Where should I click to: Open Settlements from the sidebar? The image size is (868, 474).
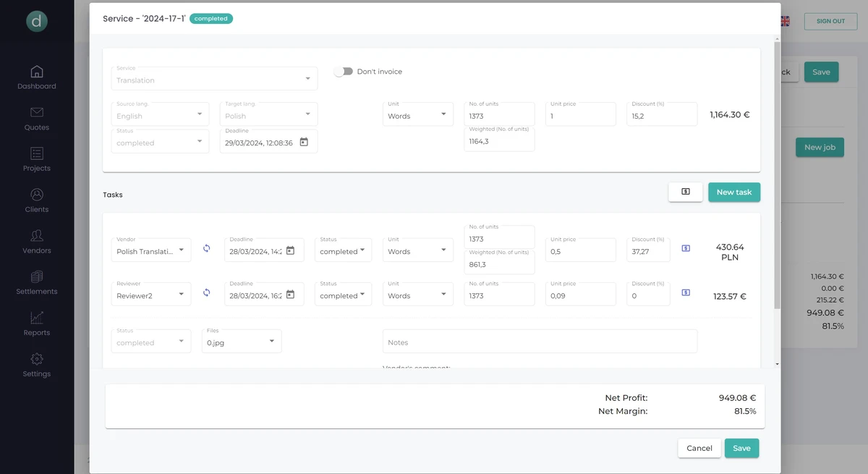pos(37,282)
